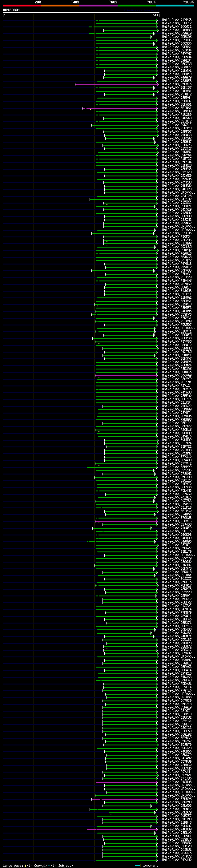Click purple alignment bar for UniRef100_B5IN61
197x868 pixels.
[x=120, y=108]
